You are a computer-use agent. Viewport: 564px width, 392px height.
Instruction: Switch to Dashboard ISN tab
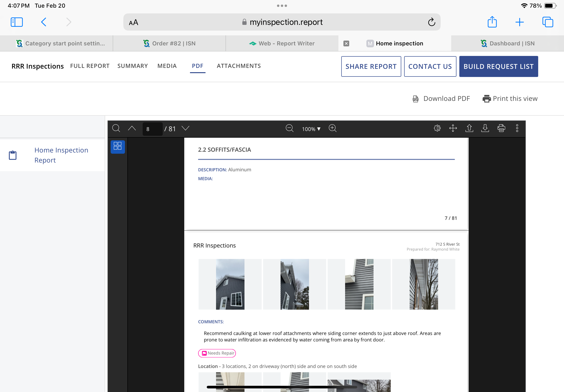tap(508, 44)
